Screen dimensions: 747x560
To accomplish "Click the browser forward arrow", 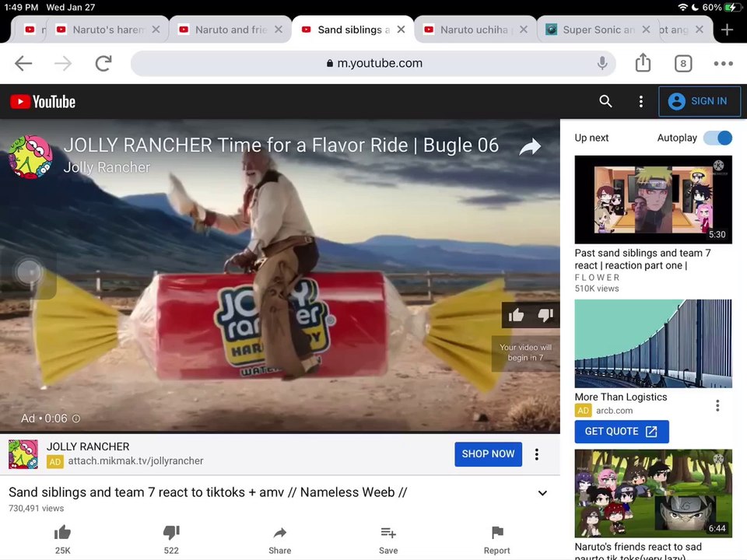I will point(63,63).
